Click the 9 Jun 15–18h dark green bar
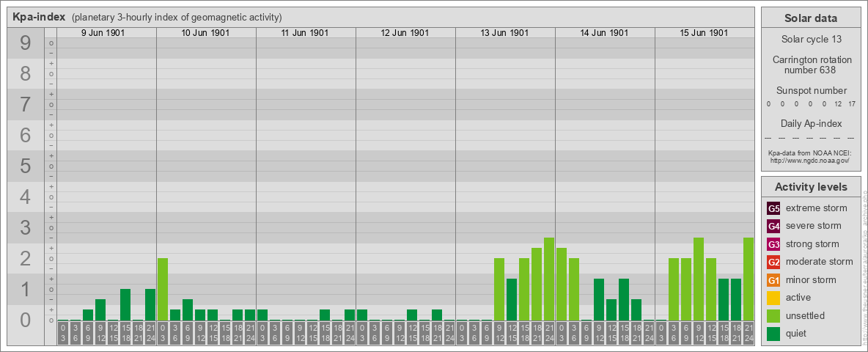Screen dimensions: 868x352 (125, 305)
